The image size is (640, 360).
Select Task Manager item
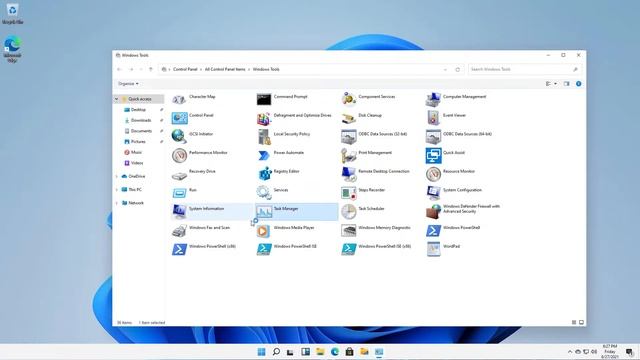click(x=297, y=211)
